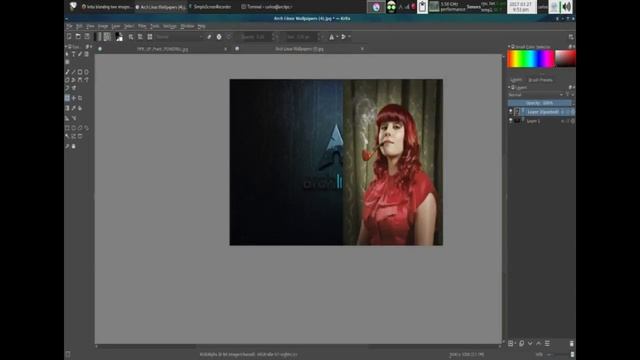The width and height of the screenshot is (640, 360).
Task: Delete the selected layer with trash icon
Action: tap(572, 344)
